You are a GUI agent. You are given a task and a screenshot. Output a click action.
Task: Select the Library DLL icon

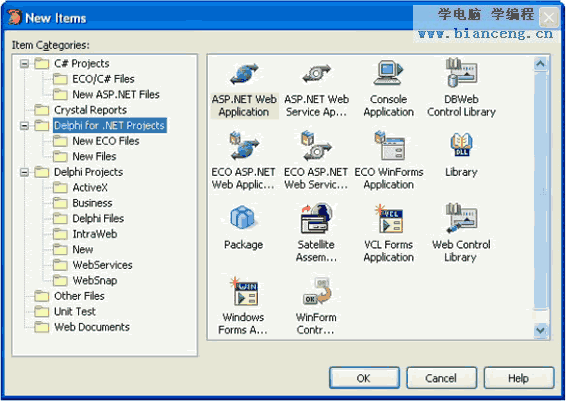(x=461, y=145)
